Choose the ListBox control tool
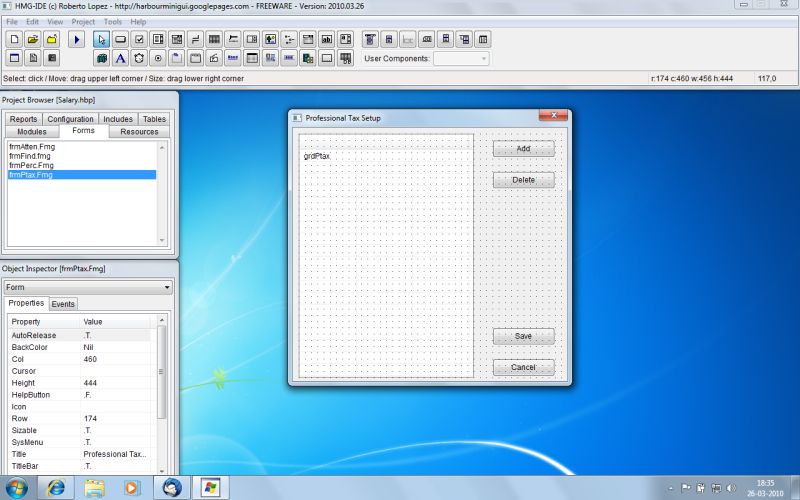 (x=158, y=39)
